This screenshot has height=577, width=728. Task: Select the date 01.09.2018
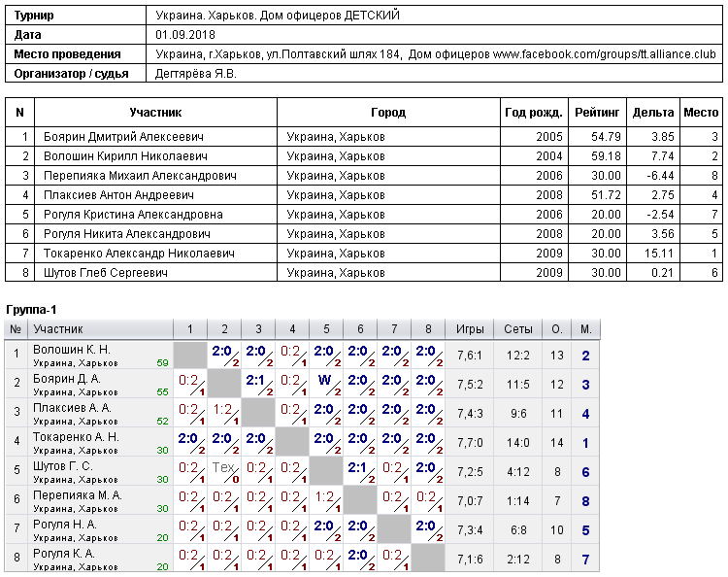[x=185, y=35]
